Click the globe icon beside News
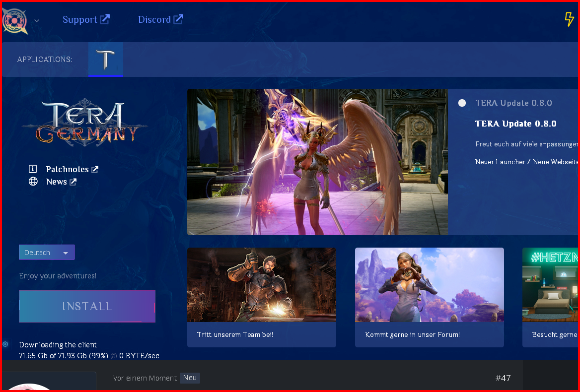The width and height of the screenshot is (580, 392). tap(33, 182)
